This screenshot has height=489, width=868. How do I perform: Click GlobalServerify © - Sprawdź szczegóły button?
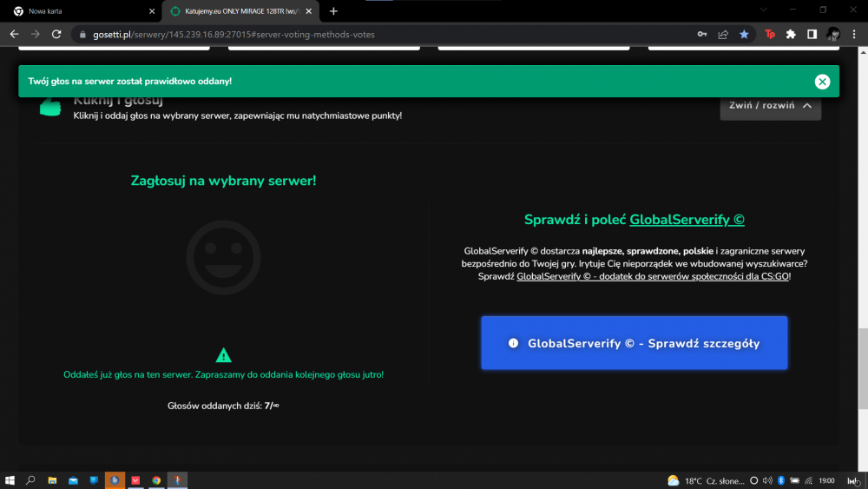pyautogui.click(x=634, y=343)
